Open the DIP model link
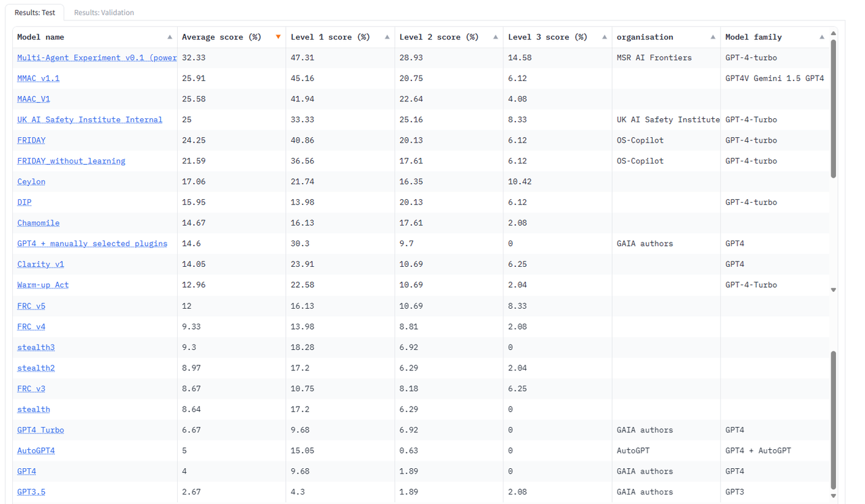 [x=24, y=202]
